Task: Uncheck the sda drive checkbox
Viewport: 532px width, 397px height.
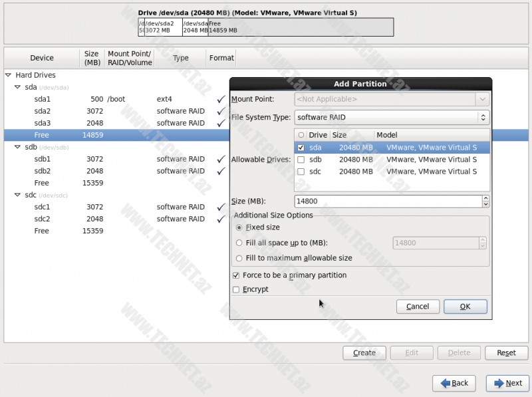Action: click(301, 148)
